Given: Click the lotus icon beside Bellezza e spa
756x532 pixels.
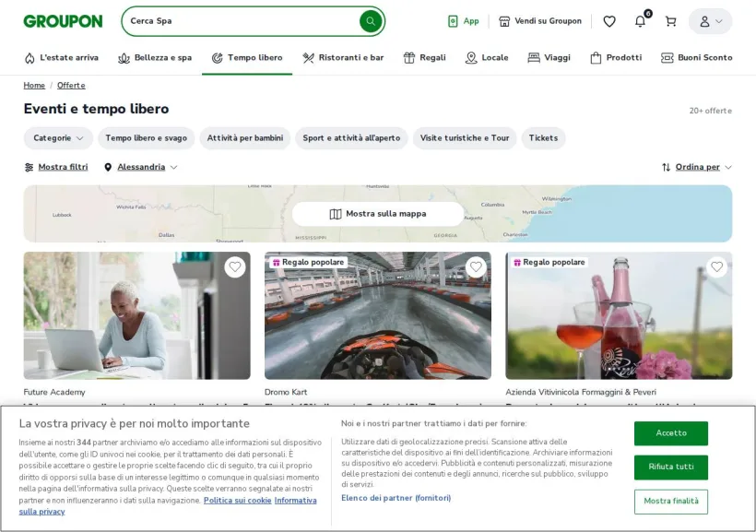Looking at the screenshot, I should pyautogui.click(x=124, y=58).
